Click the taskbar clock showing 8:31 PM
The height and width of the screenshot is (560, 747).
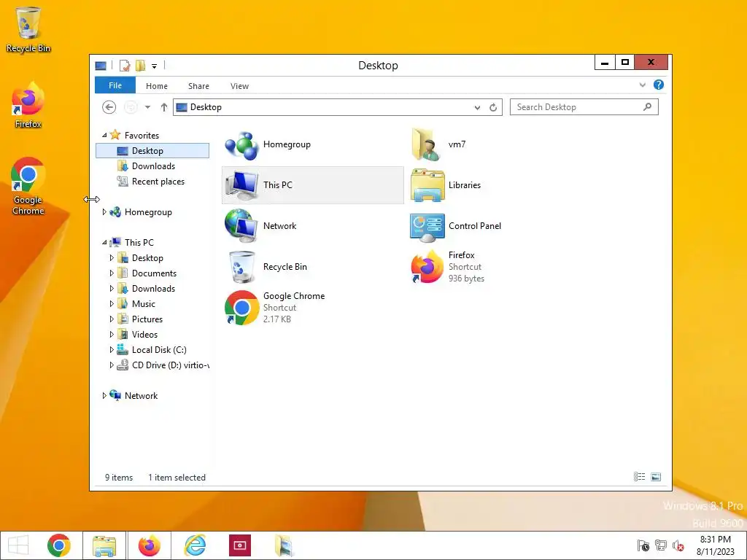click(715, 545)
